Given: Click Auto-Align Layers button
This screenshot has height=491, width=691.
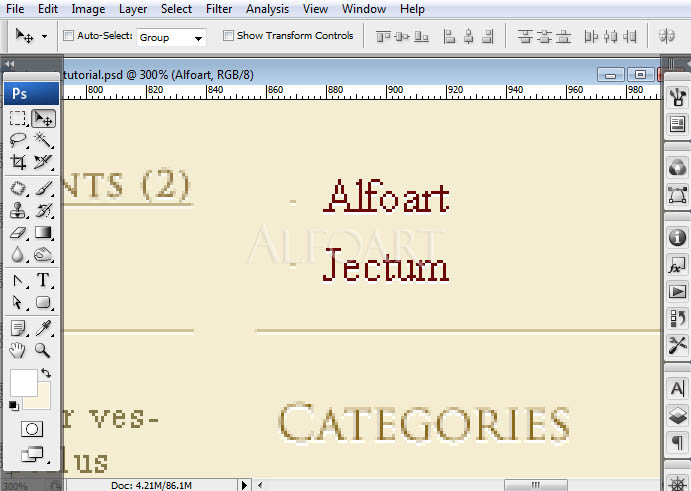Looking at the screenshot, I should click(x=667, y=36).
